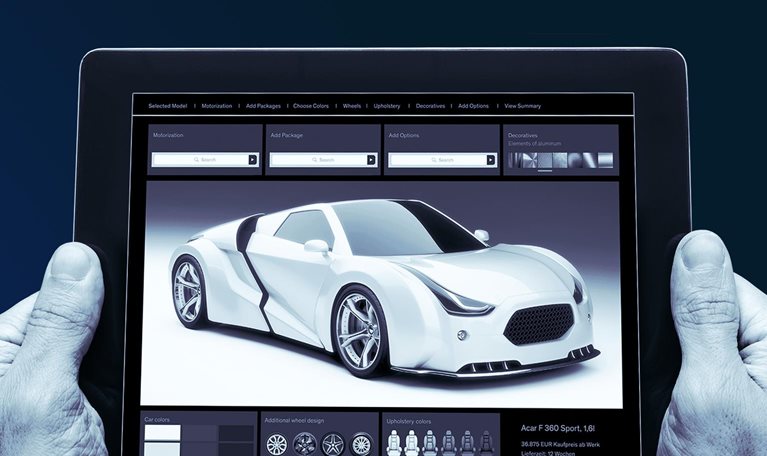The width and height of the screenshot is (767, 456).
Task: Choose the fifth curved dark aluminum swatch
Action: [575, 160]
